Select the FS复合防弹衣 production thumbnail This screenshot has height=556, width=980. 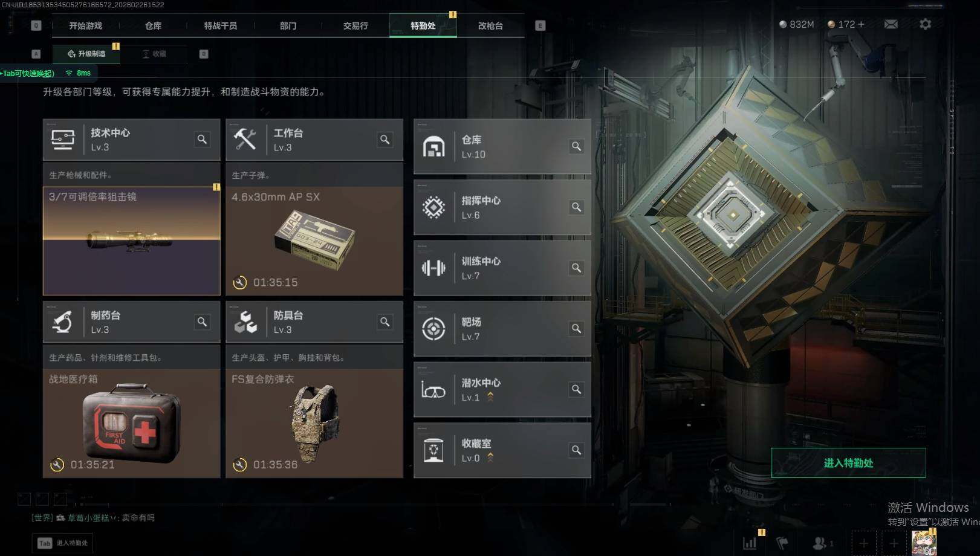[314, 423]
